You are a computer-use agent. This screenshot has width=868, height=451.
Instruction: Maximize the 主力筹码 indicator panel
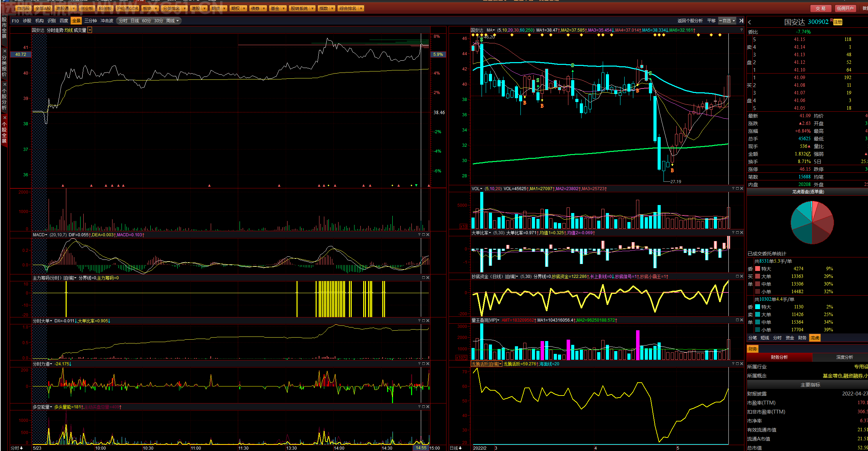424,278
